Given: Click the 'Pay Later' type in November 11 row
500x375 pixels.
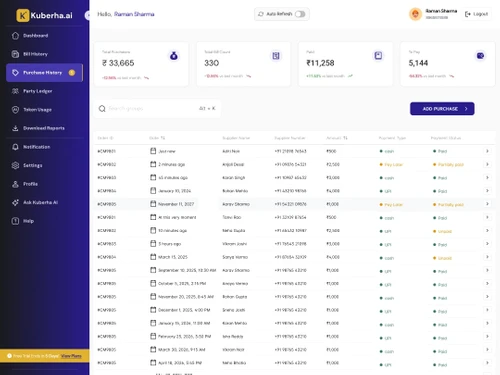Looking at the screenshot, I should (391, 205).
